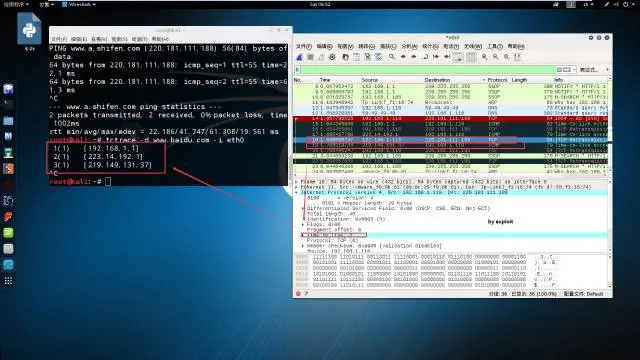Open the terminal window 搜索(S) menu

pos(119,39)
